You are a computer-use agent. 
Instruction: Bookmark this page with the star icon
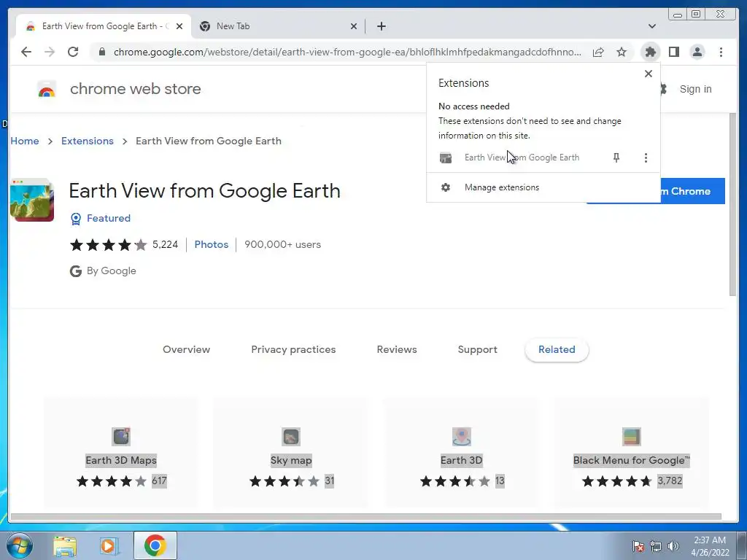[622, 52]
